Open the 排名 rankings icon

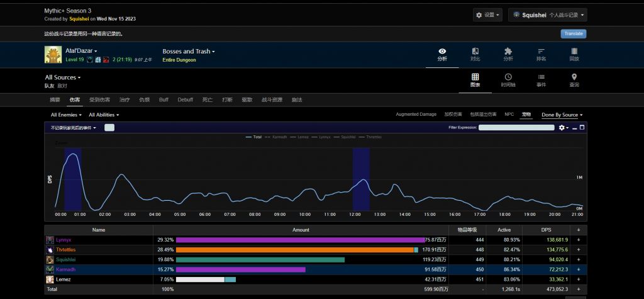541,51
